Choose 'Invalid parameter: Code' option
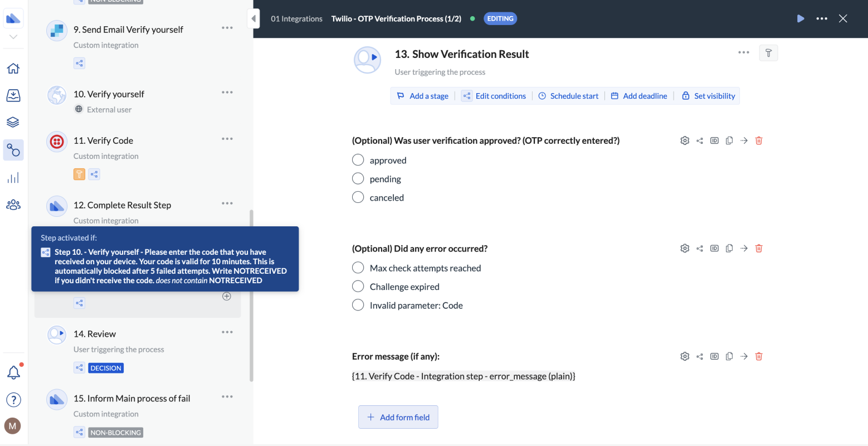The height and width of the screenshot is (446, 868). [x=358, y=305]
